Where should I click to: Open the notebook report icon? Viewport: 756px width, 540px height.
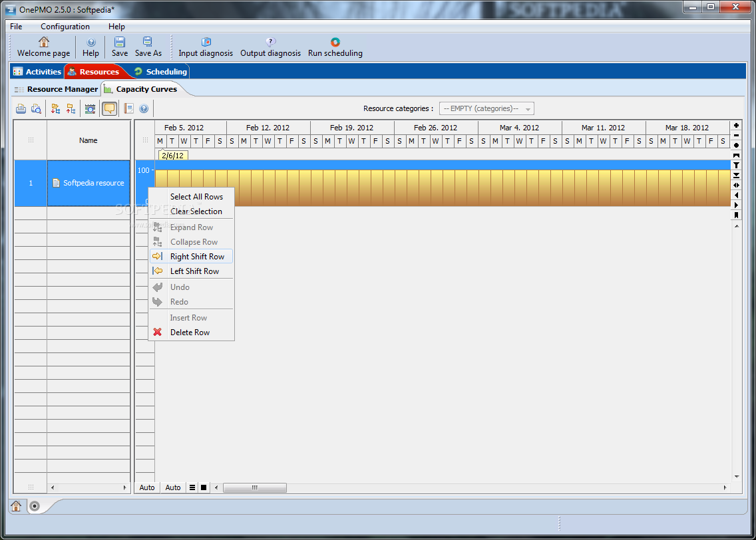point(128,109)
